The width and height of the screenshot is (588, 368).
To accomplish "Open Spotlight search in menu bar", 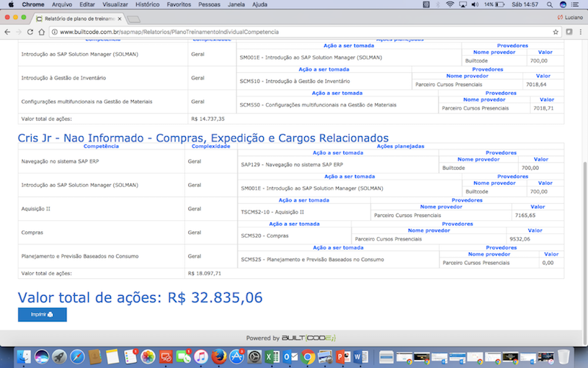I will [549, 4].
